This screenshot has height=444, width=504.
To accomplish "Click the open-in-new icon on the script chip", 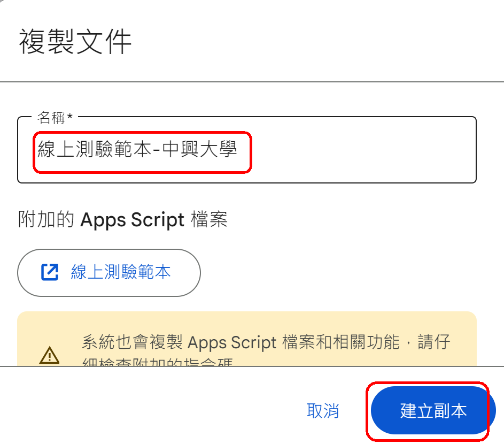I will click(x=49, y=272).
